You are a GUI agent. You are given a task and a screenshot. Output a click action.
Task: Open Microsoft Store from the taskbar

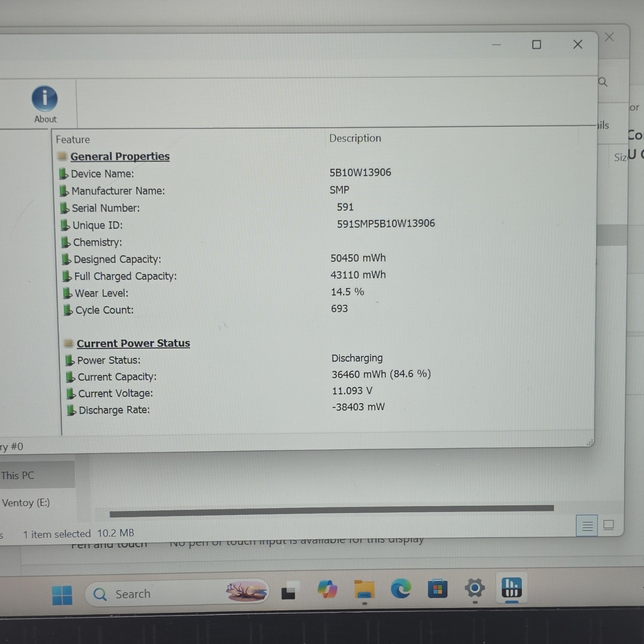point(438,589)
